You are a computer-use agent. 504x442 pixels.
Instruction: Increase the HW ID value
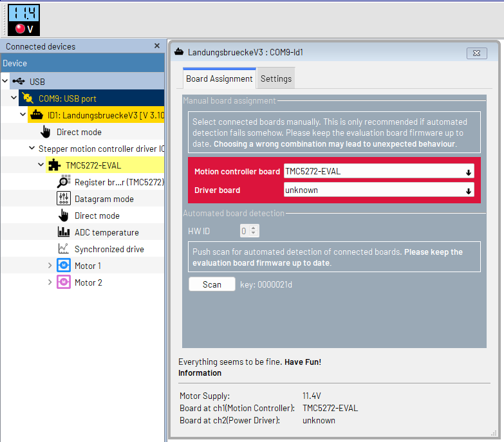(254, 228)
